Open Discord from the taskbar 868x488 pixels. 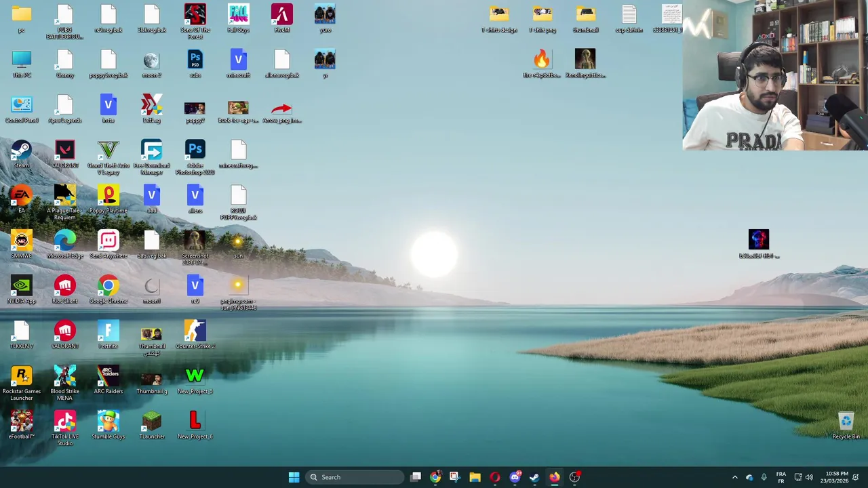tap(515, 477)
